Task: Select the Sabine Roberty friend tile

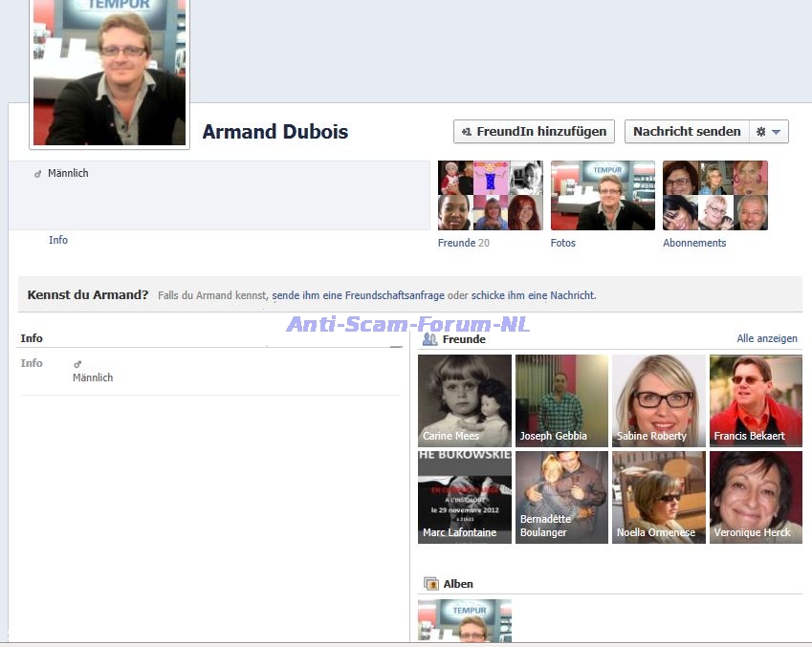Action: pos(659,400)
